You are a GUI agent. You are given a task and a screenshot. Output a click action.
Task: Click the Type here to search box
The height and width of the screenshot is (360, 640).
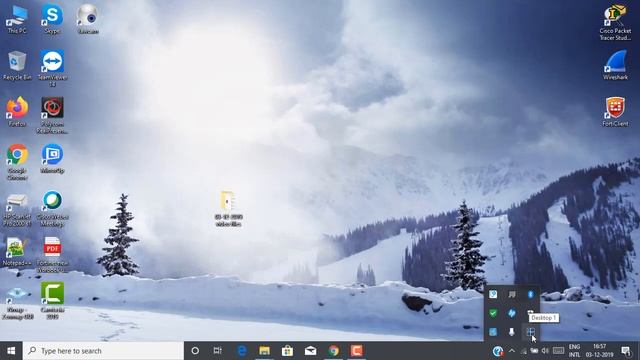point(103,351)
